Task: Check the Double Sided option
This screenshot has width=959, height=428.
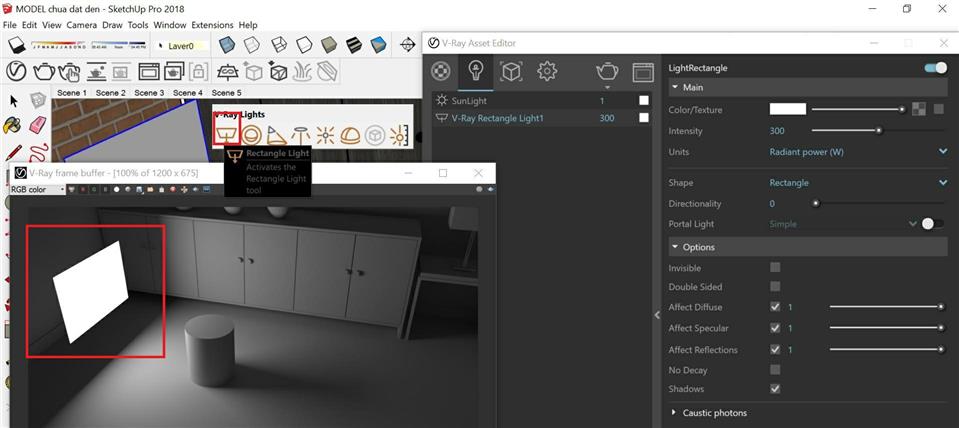Action: (x=775, y=287)
